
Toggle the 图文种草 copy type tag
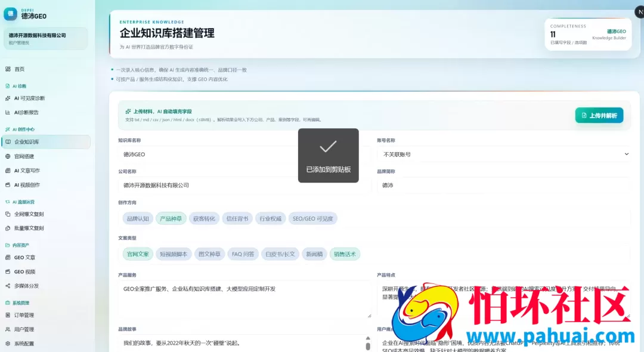[209, 254]
